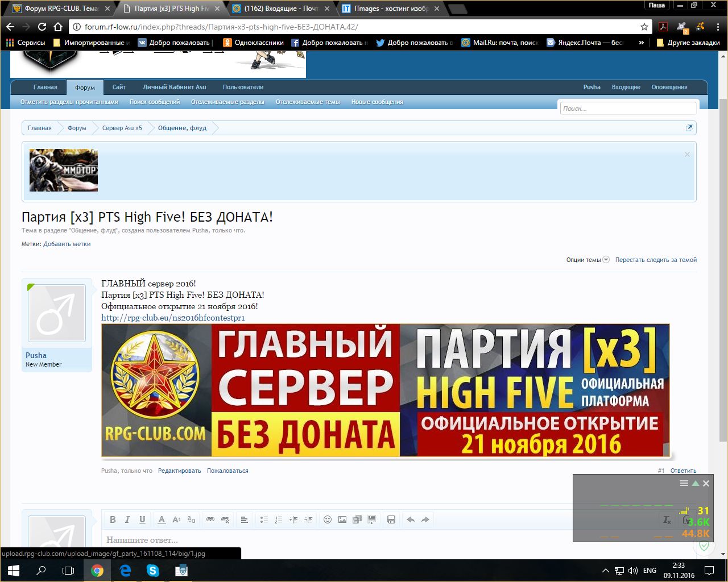Insert an ordered numbered list

279,519
